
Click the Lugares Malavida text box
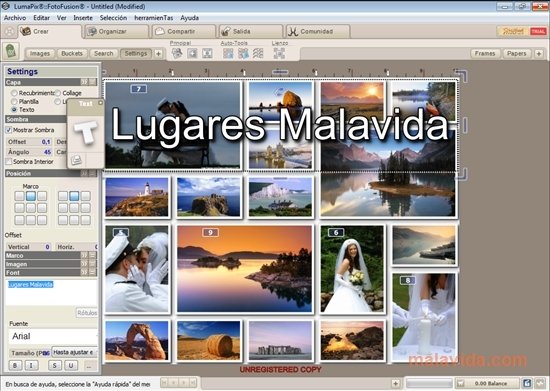52,292
